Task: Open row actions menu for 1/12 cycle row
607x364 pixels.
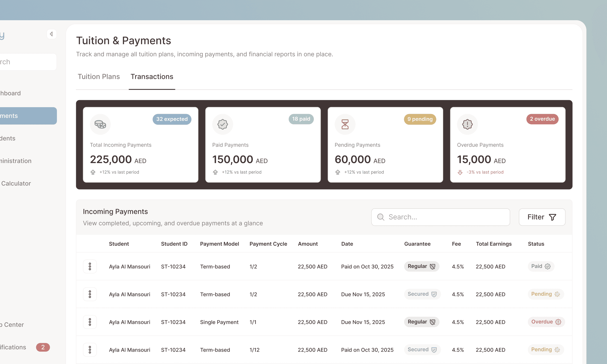Action: 90,350
